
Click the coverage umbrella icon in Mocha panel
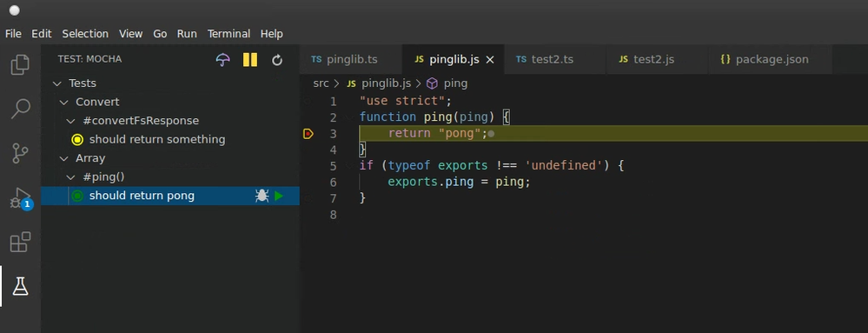pos(222,60)
